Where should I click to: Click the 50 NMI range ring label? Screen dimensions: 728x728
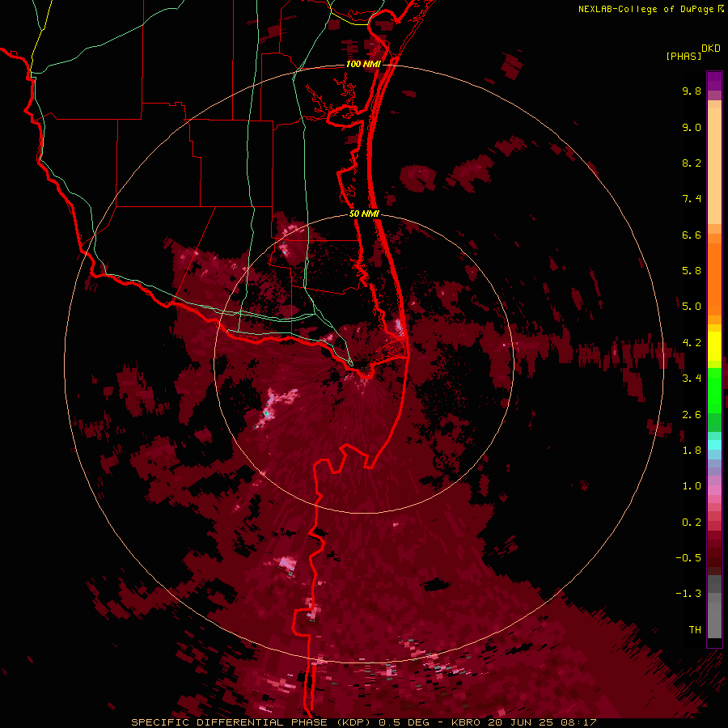click(364, 214)
